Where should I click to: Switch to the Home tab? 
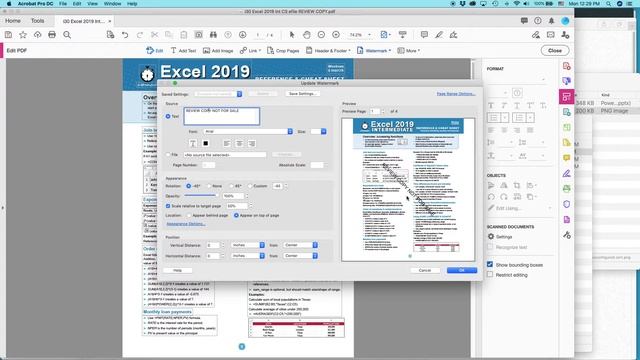tap(13, 21)
